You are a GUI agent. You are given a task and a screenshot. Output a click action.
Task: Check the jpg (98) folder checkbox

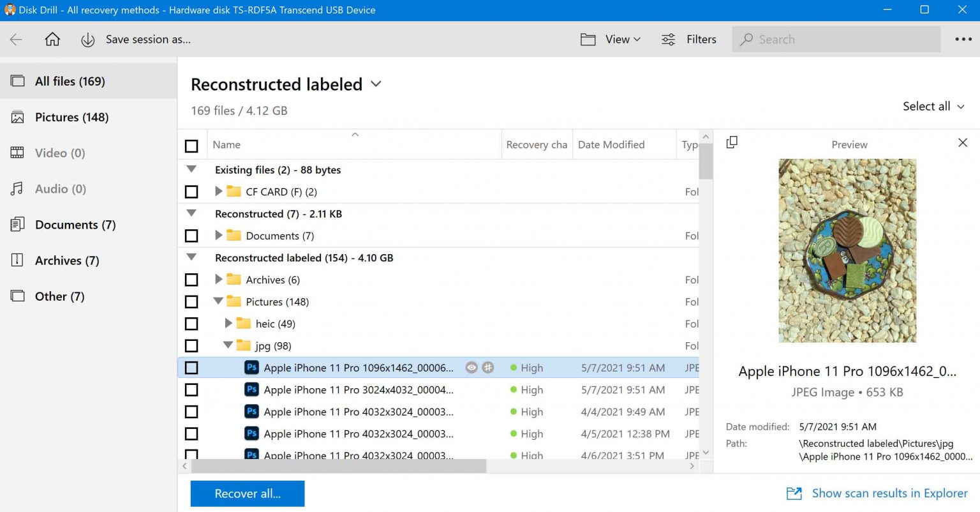coord(192,345)
